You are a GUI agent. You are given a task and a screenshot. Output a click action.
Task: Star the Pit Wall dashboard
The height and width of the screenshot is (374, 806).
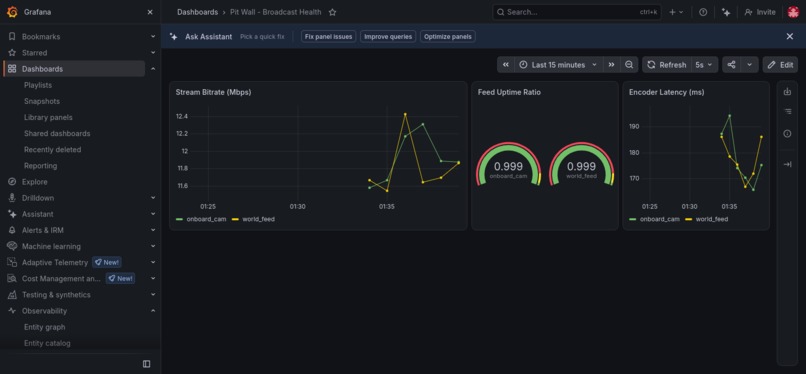pyautogui.click(x=333, y=12)
